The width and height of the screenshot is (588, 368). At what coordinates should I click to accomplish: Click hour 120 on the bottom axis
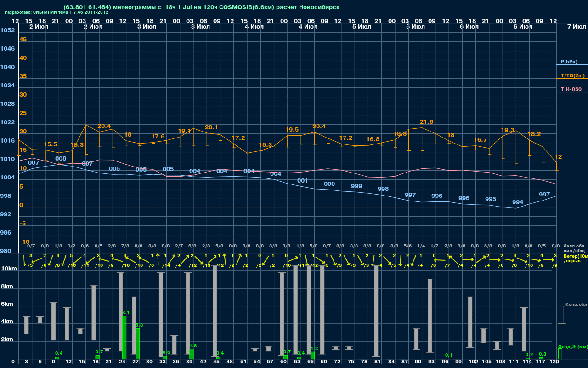(554, 362)
